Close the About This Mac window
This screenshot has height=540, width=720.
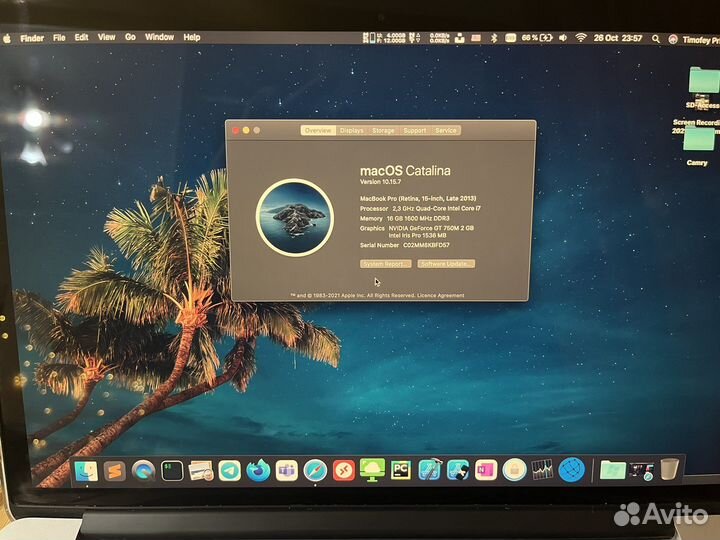(x=236, y=130)
